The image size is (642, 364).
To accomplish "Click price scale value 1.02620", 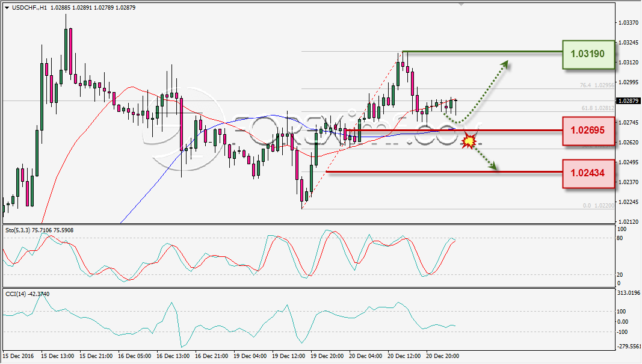I will [x=628, y=142].
